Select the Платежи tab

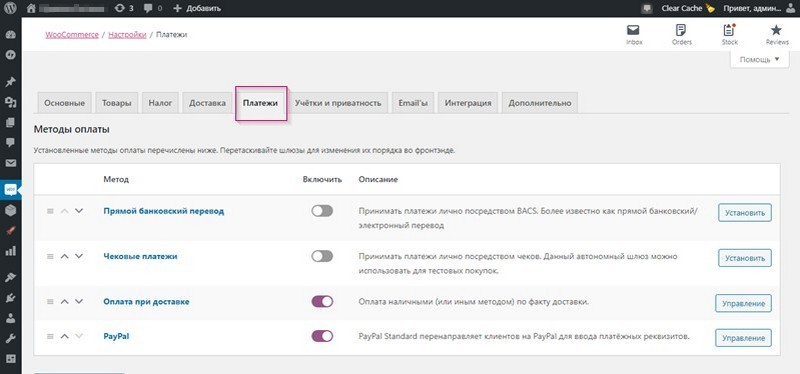coord(260,103)
